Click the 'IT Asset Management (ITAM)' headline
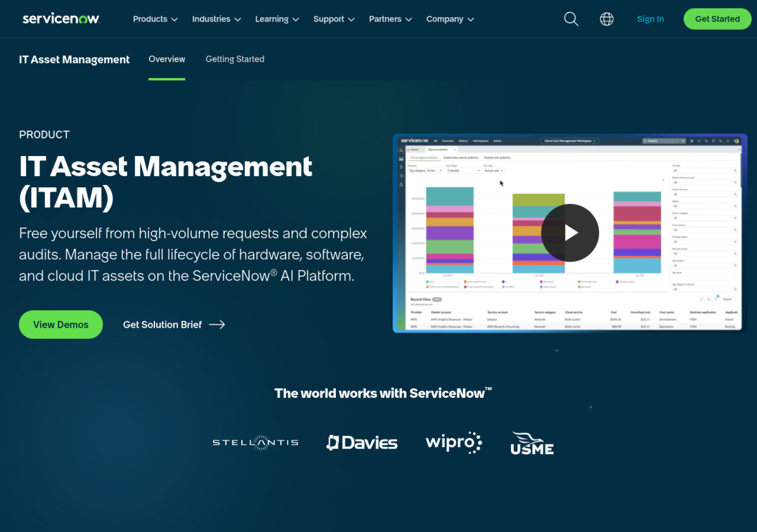The image size is (757, 532). (x=166, y=182)
